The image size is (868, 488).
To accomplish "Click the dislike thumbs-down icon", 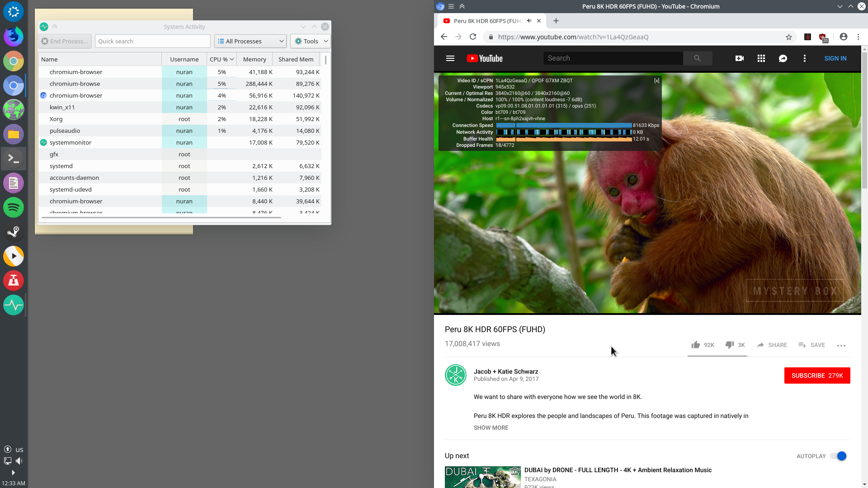I will (729, 345).
